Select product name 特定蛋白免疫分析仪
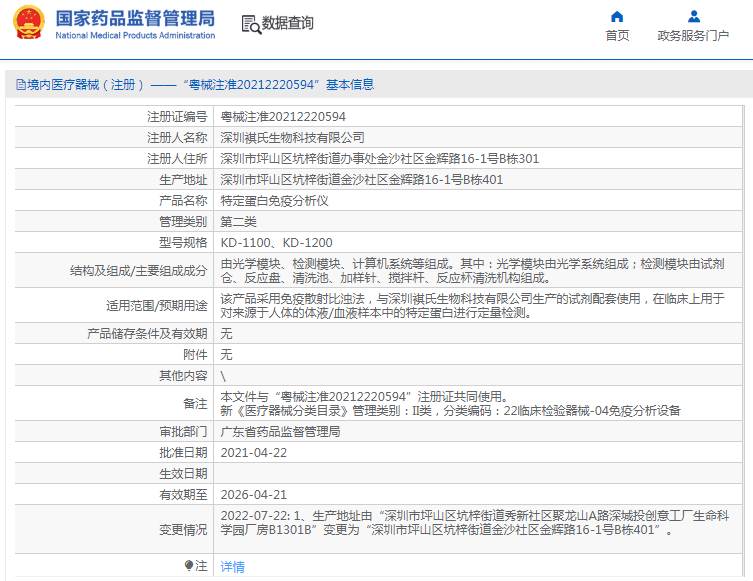753x581 pixels. [274, 201]
